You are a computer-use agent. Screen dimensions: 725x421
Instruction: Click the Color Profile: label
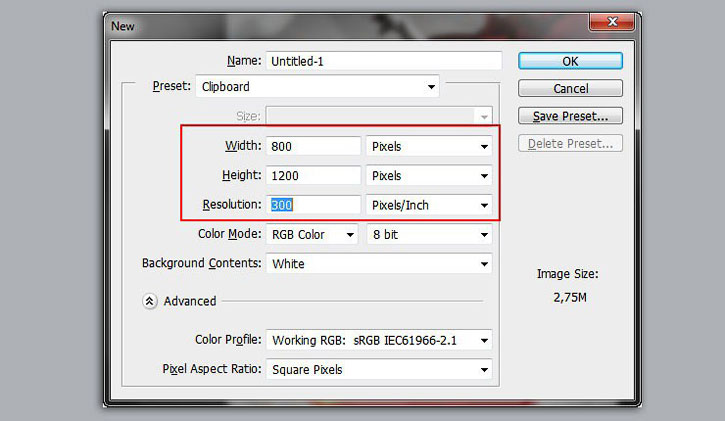coord(228,340)
